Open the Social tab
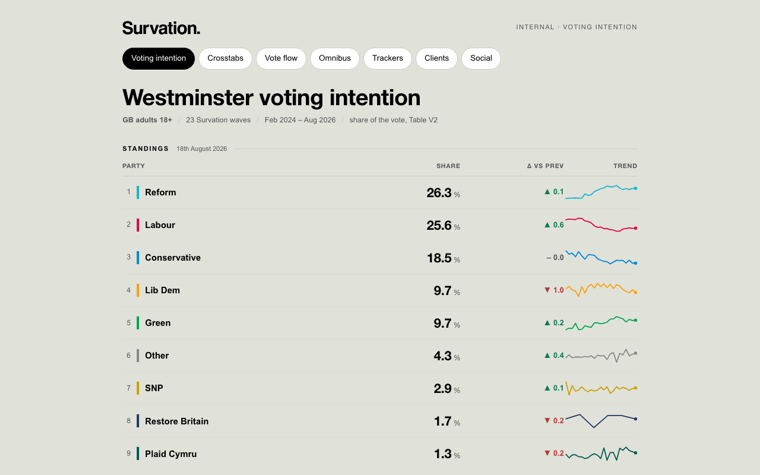Image resolution: width=760 pixels, height=475 pixels. [481, 58]
